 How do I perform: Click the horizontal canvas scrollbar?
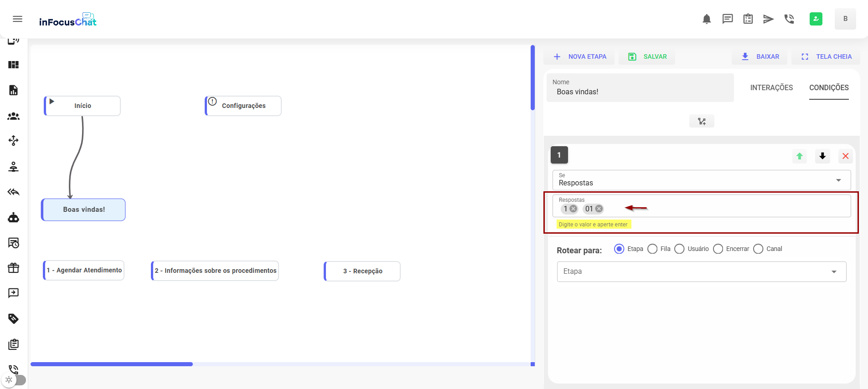pos(112,364)
